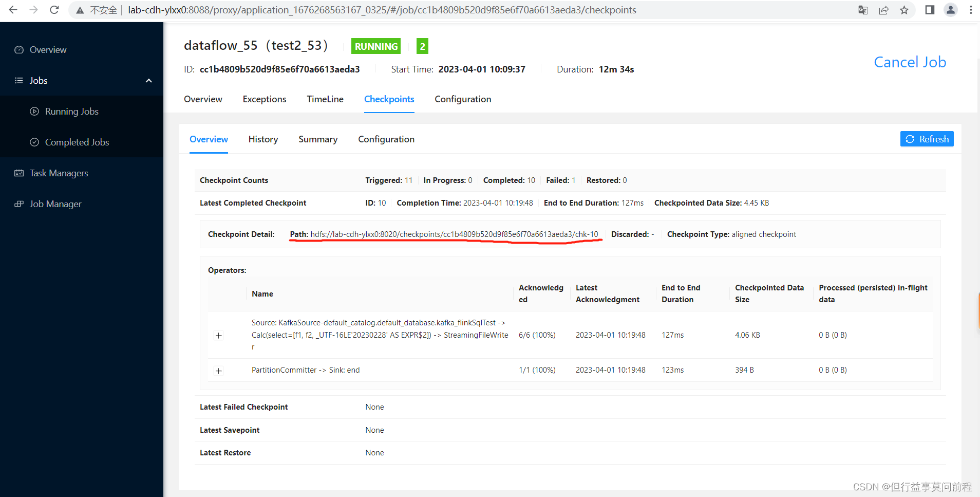The image size is (980, 497).
Task: Open the browser three-dot menu
Action: click(971, 10)
